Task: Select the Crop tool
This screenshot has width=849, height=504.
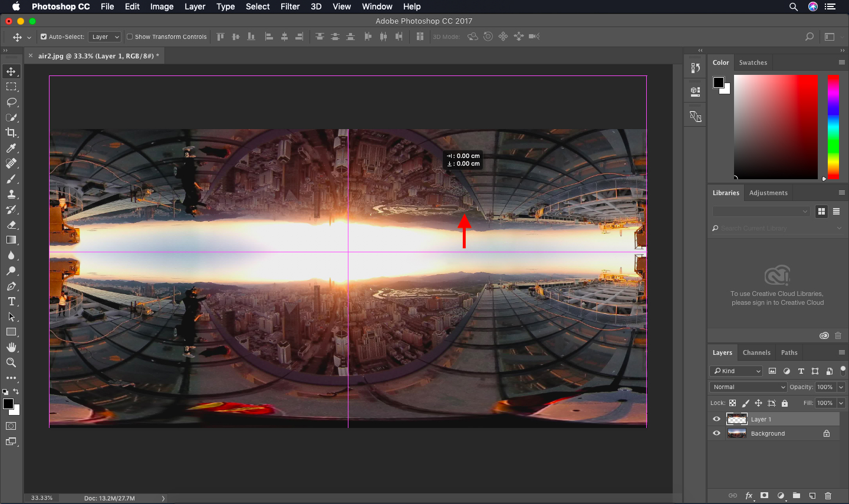Action: pos(11,133)
